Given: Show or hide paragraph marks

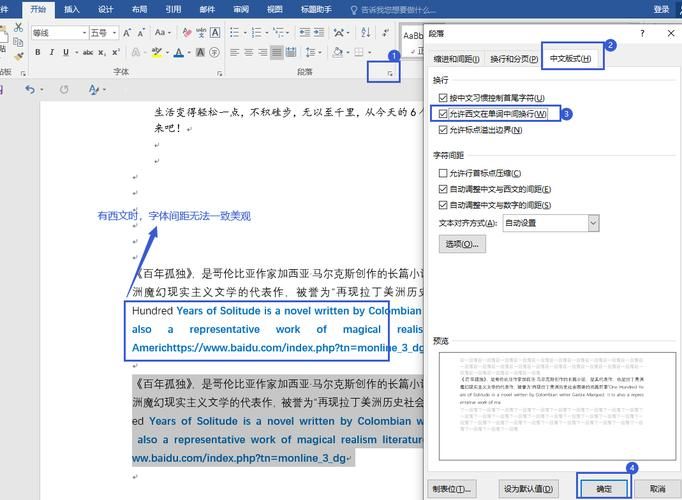Looking at the screenshot, I should 385,33.
